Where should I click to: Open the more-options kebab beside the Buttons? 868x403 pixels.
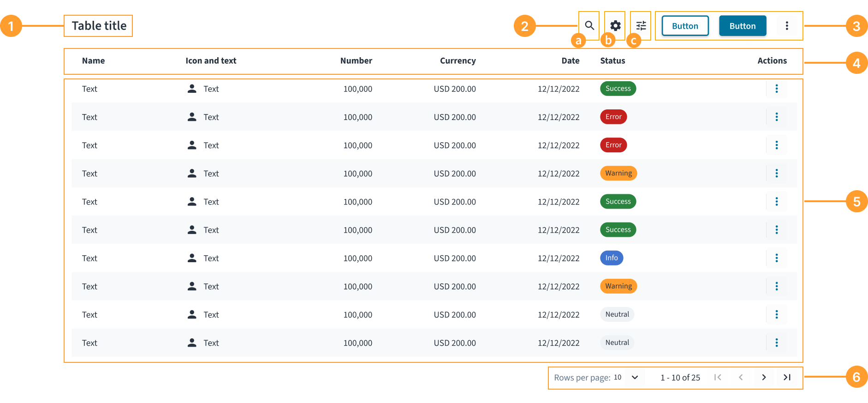[787, 25]
